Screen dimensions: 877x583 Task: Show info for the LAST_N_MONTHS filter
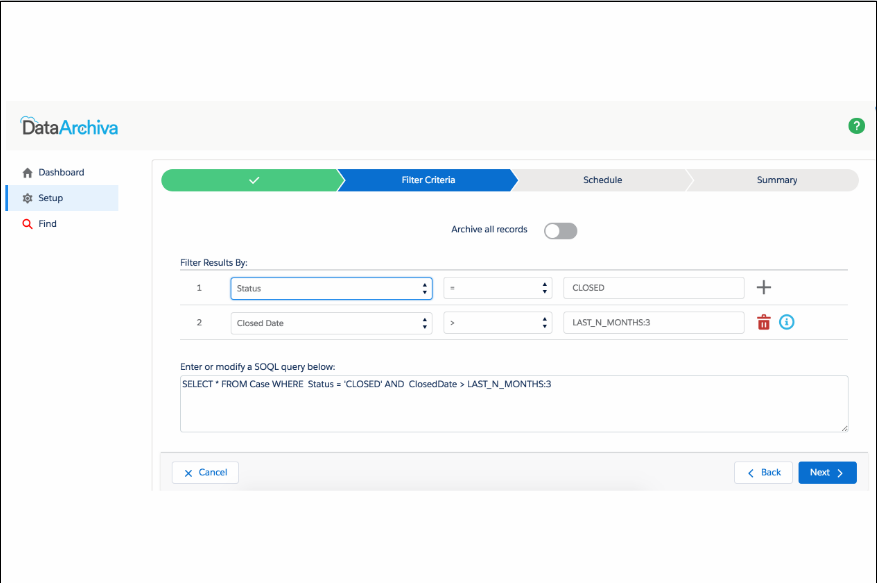[x=786, y=322]
